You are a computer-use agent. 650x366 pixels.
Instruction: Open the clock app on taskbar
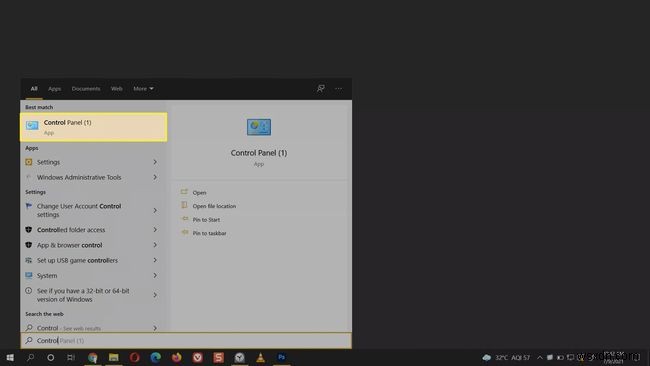pos(240,357)
